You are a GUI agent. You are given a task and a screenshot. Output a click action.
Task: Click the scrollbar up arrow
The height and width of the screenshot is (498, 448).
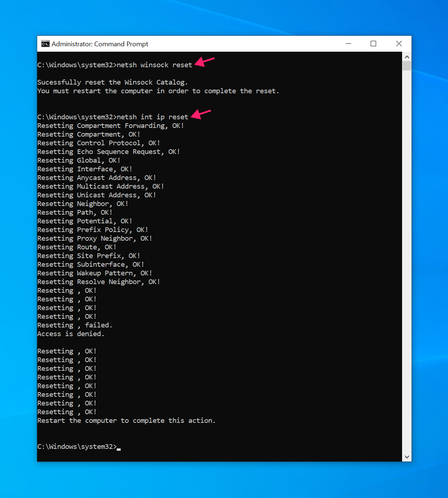pos(407,57)
